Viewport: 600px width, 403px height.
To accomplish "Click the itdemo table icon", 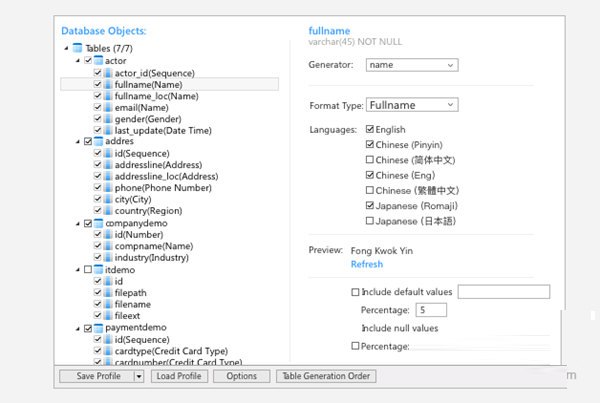I will pos(98,269).
